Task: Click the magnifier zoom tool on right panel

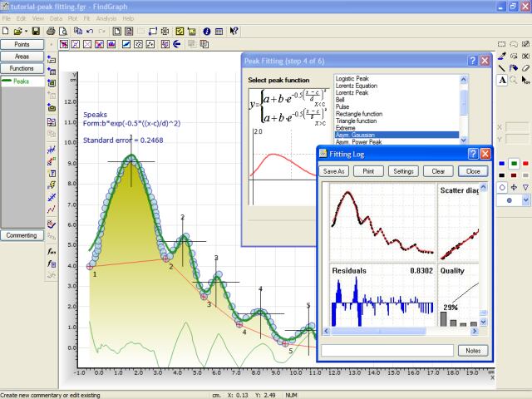Action: [514, 80]
